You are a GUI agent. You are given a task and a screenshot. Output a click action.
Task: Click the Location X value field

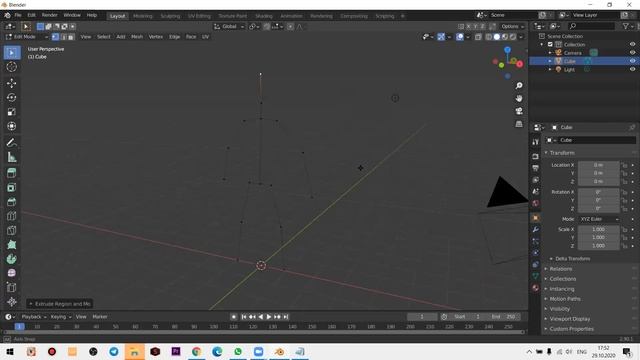[x=598, y=165]
